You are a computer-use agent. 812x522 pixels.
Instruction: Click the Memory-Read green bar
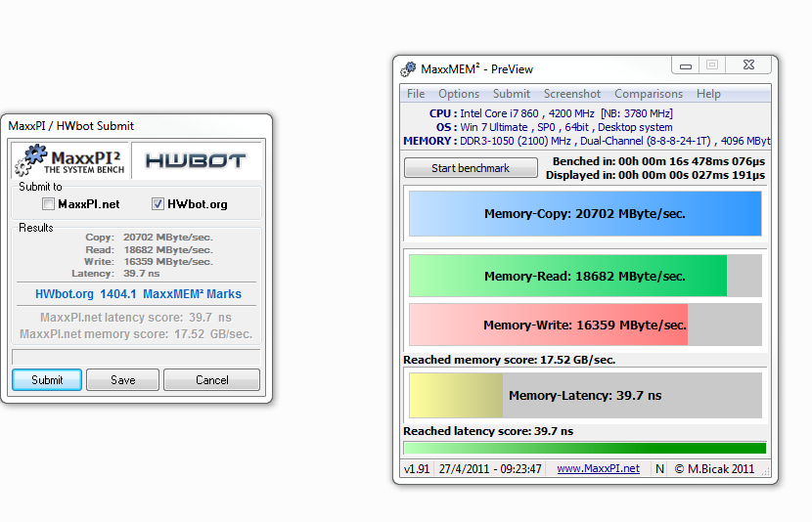tap(585, 276)
